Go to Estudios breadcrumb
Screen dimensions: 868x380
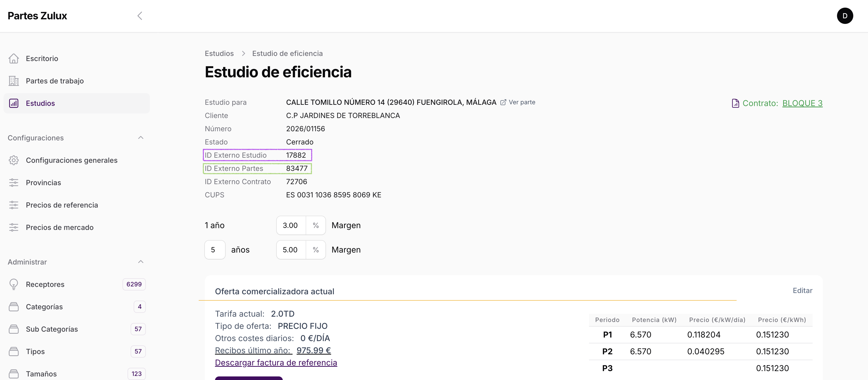pyautogui.click(x=219, y=53)
